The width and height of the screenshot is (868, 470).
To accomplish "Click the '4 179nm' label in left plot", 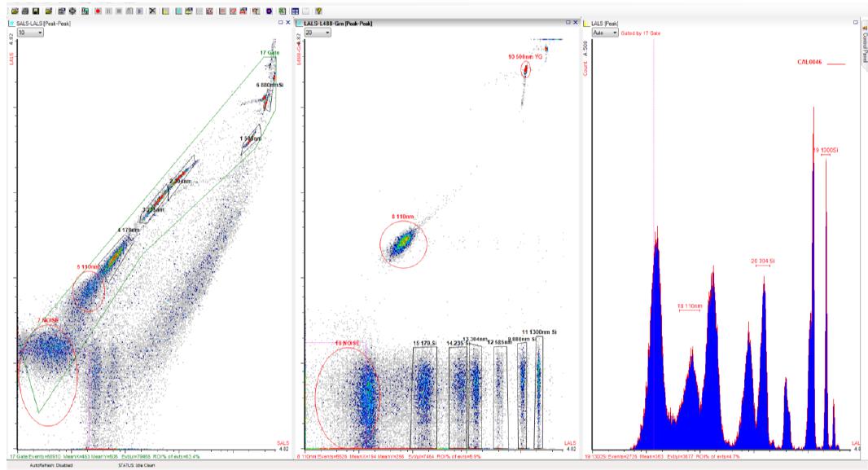I will tap(129, 230).
